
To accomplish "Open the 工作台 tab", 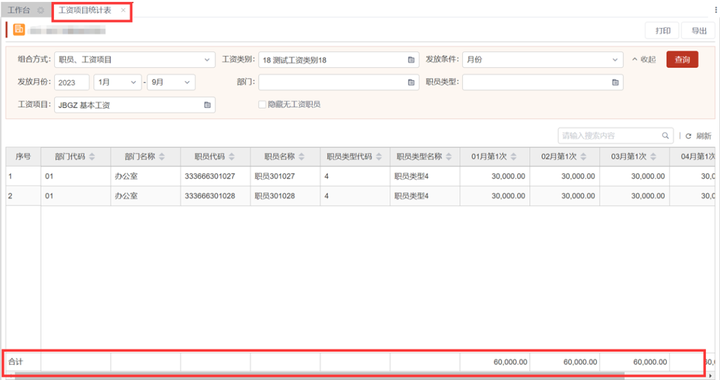I will [19, 10].
